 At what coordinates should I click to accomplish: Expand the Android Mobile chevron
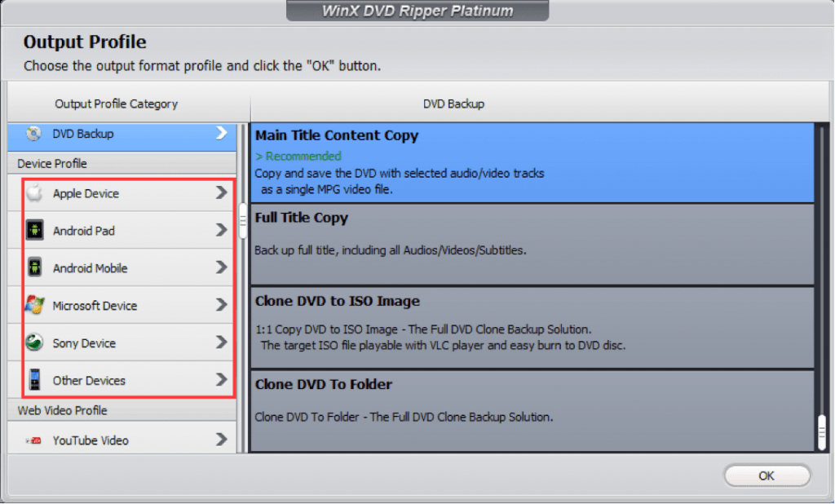[222, 267]
